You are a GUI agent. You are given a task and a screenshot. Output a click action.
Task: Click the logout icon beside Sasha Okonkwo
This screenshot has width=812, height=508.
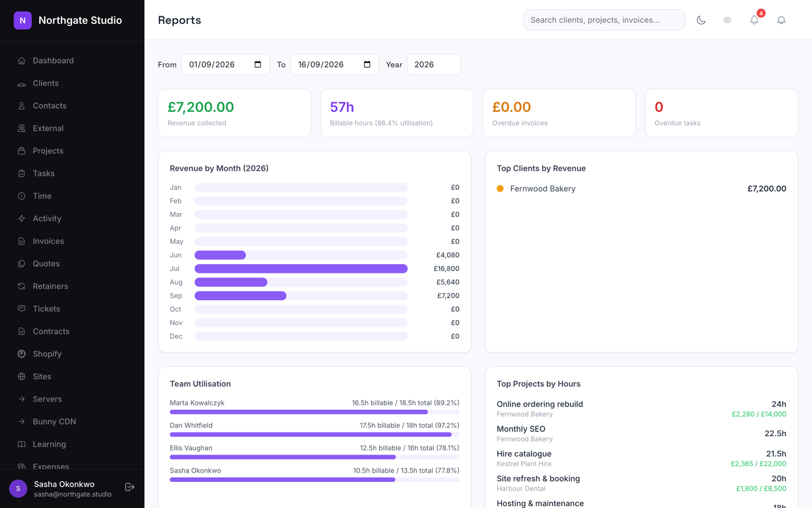(130, 487)
